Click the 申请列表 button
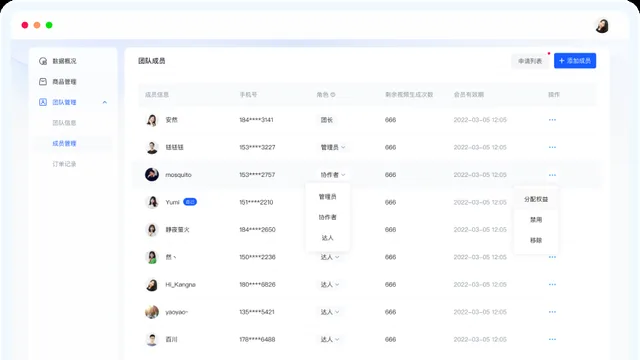Screen dimensions: 640x360 (x=530, y=61)
